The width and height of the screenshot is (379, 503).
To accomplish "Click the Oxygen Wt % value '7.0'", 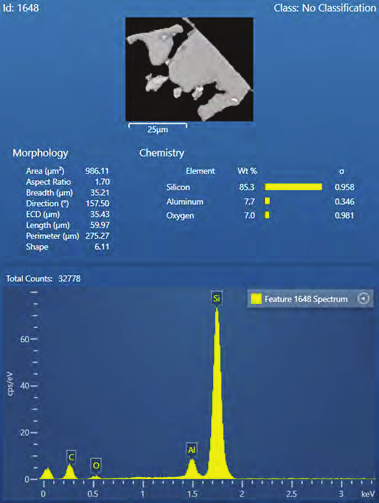I will [x=249, y=215].
